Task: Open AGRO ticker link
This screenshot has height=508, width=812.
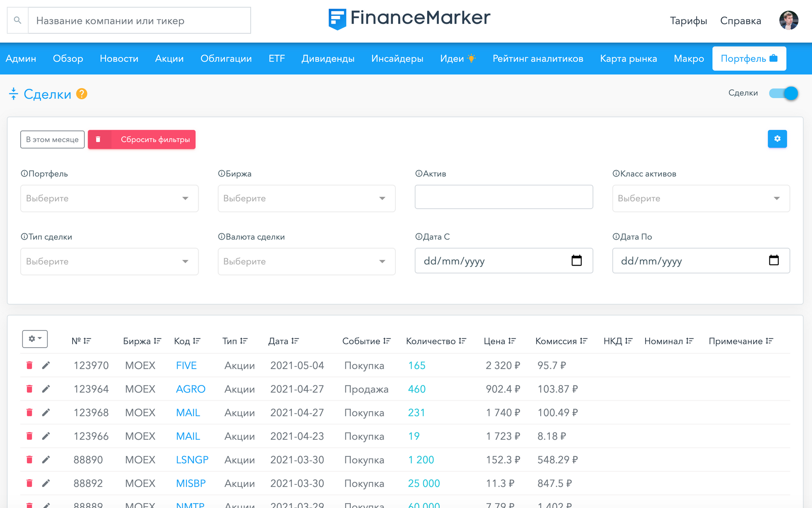Action: pos(190,389)
